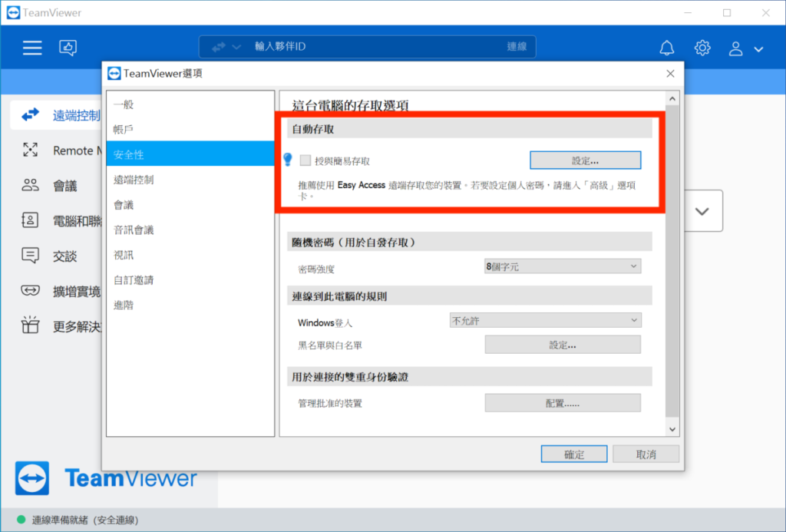This screenshot has height=532, width=786.
Task: Select 一般 category in options
Action: click(x=190, y=104)
